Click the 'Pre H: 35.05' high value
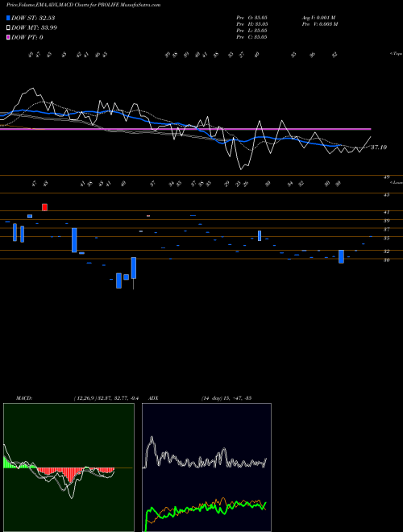Screen dimensions: 403x532 pos(252,24)
